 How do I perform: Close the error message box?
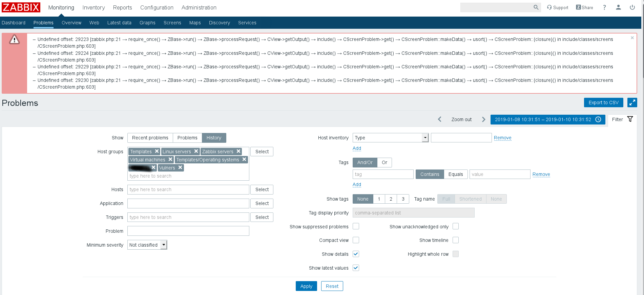[x=632, y=38]
